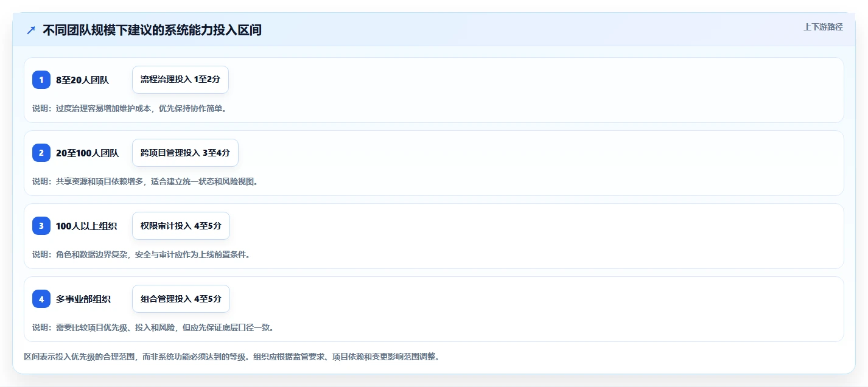The width and height of the screenshot is (868, 387).
Task: Select the 流程治理投入 1至2分 chip
Action: tap(180, 80)
